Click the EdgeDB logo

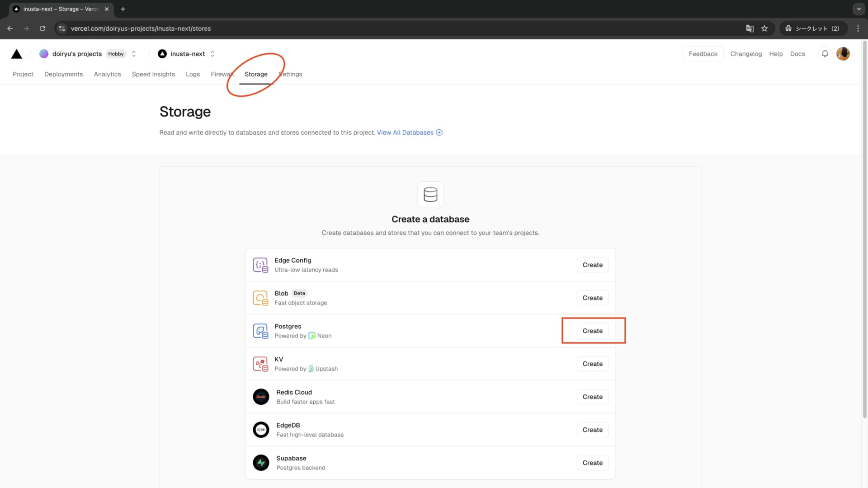click(x=261, y=430)
